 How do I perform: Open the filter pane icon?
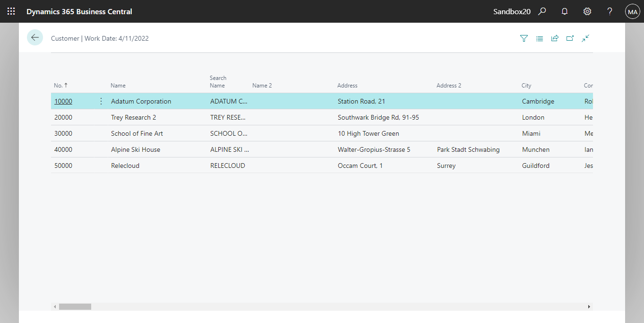coord(524,38)
